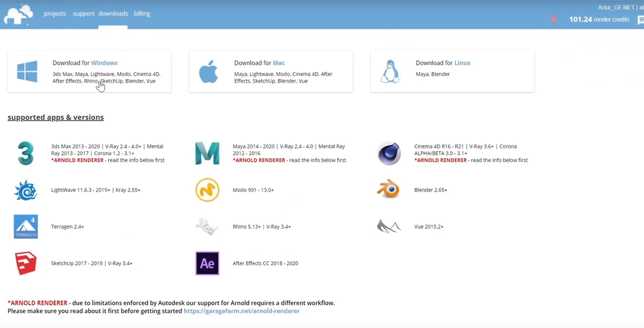Click the Maya icon

tap(207, 153)
